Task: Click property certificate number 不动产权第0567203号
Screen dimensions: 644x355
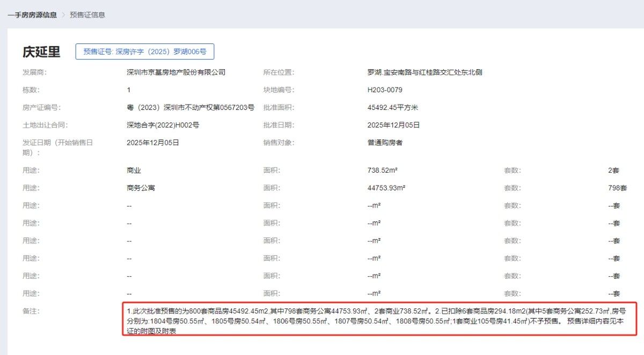Action: [x=191, y=108]
